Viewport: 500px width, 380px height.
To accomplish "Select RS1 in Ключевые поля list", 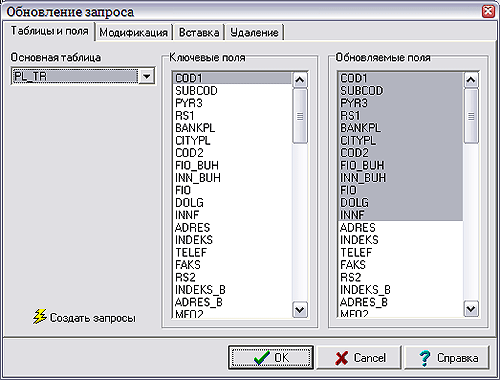I will click(x=233, y=116).
